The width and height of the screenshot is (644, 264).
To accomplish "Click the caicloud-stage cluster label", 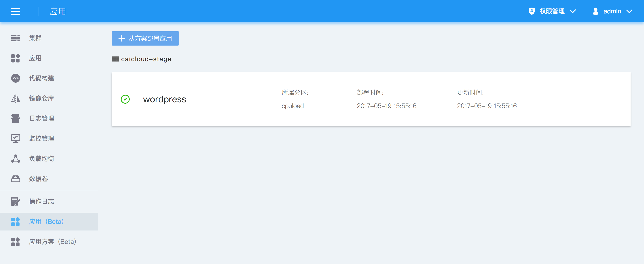I will (146, 59).
